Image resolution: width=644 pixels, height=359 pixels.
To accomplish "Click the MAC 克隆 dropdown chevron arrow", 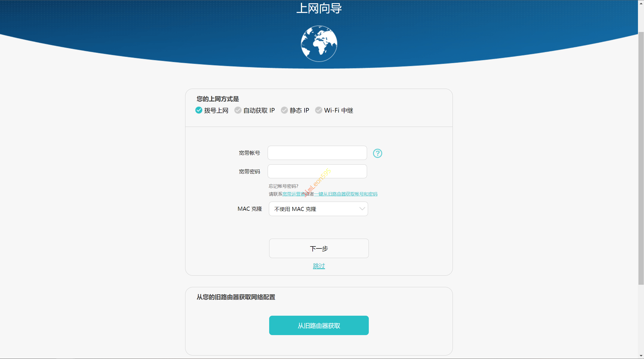I will coord(362,209).
